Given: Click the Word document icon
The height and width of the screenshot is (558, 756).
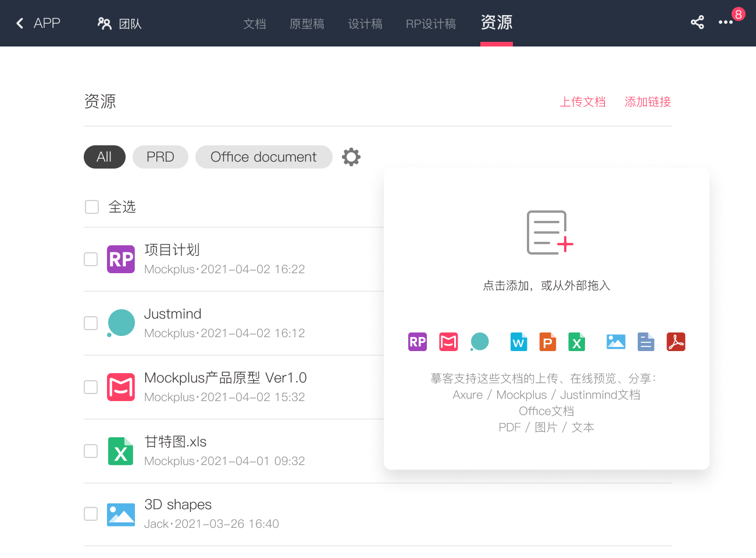Looking at the screenshot, I should tap(518, 342).
